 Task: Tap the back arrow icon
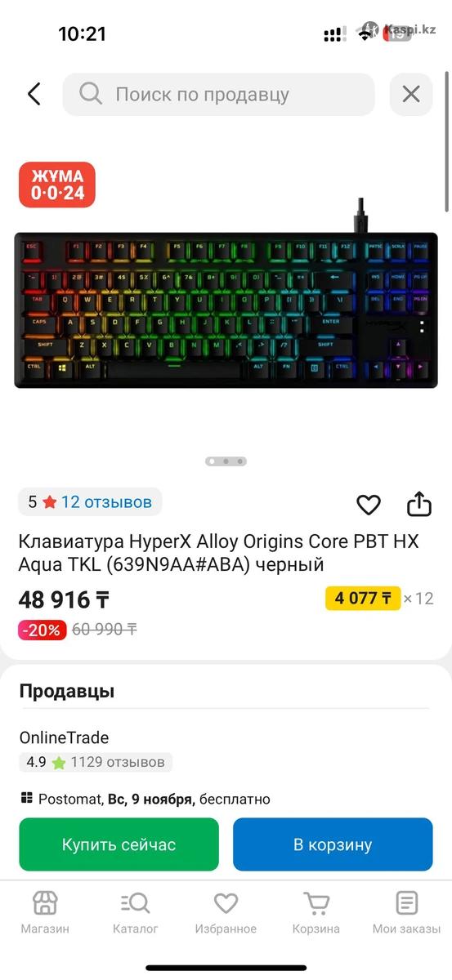coord(34,94)
